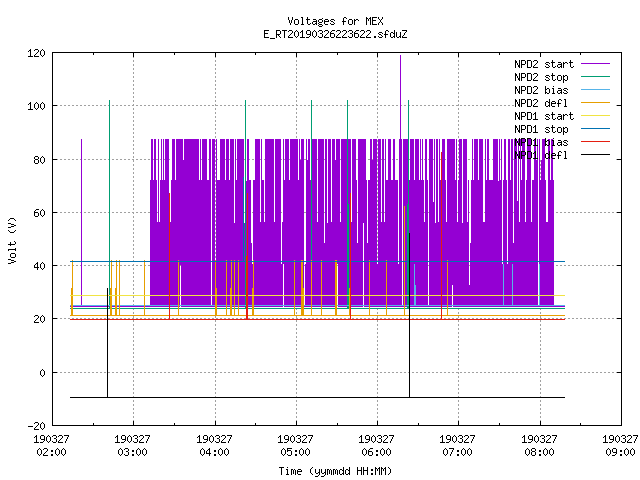Image resolution: width=640 pixels, height=480 pixels.
Task: Select the 'NPD1 defl' legend label
Action: [x=541, y=156]
